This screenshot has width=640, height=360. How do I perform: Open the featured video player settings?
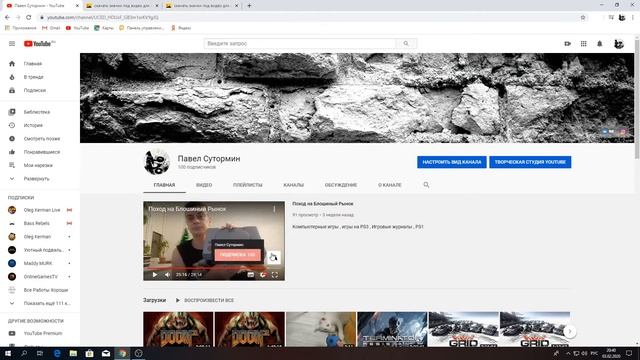[x=263, y=275]
